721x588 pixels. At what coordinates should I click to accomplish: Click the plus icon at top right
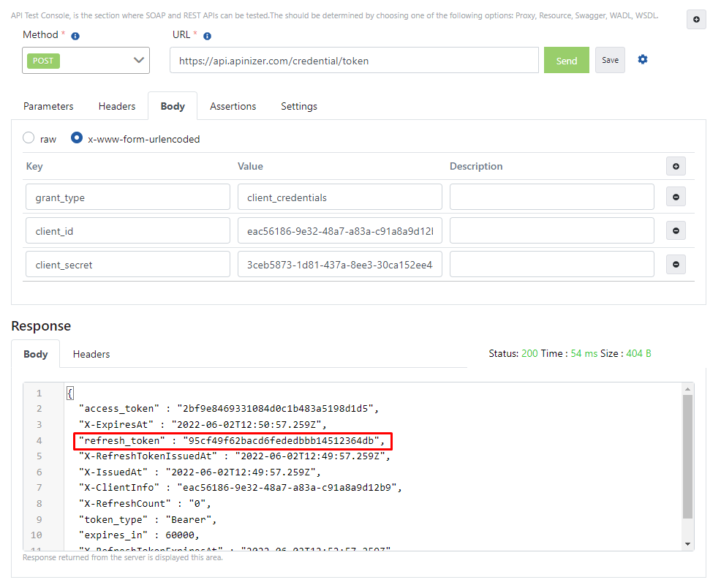pyautogui.click(x=696, y=20)
